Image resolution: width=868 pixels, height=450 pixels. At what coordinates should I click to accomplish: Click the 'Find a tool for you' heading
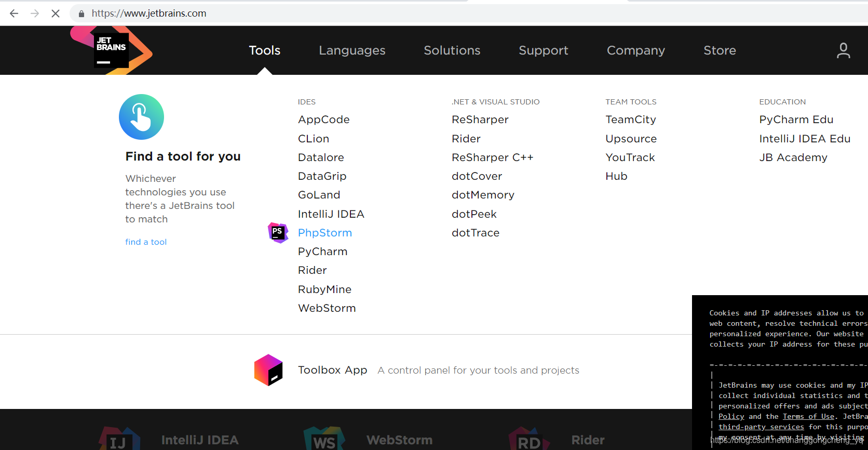(183, 156)
